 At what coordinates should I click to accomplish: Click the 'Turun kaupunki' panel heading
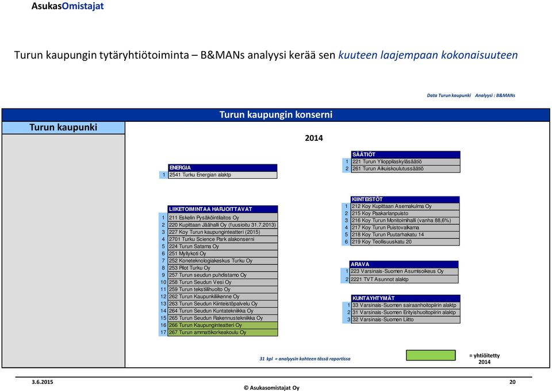(x=63, y=128)
